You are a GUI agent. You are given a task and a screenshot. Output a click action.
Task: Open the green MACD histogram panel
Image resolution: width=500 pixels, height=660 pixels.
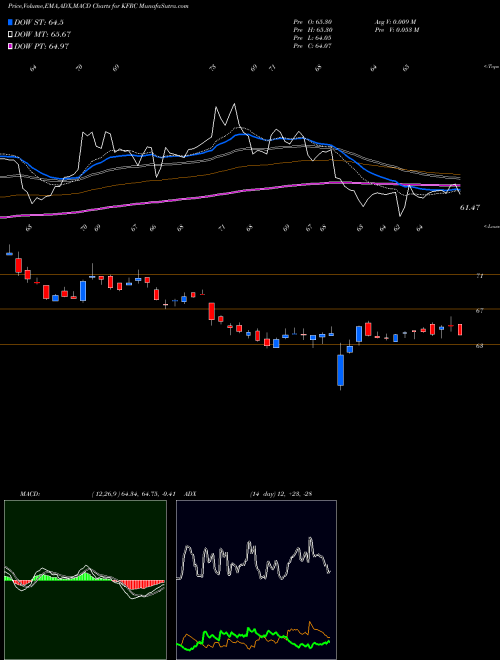point(85,580)
